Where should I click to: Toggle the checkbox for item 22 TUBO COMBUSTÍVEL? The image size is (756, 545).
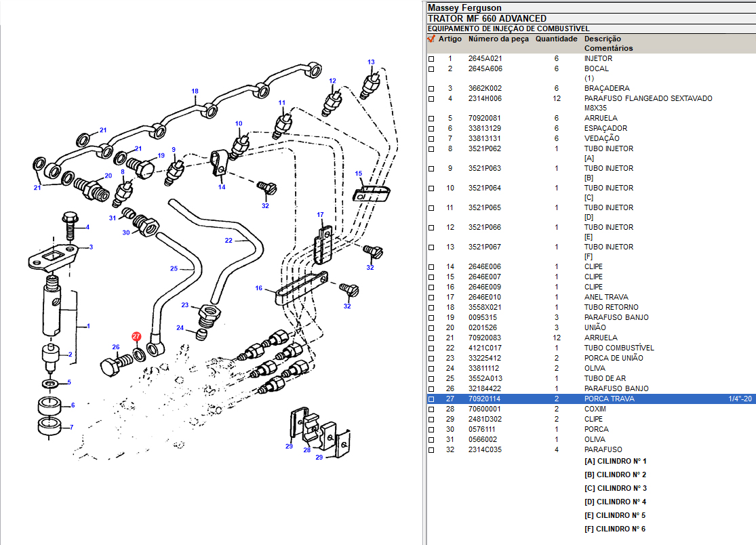tap(431, 348)
